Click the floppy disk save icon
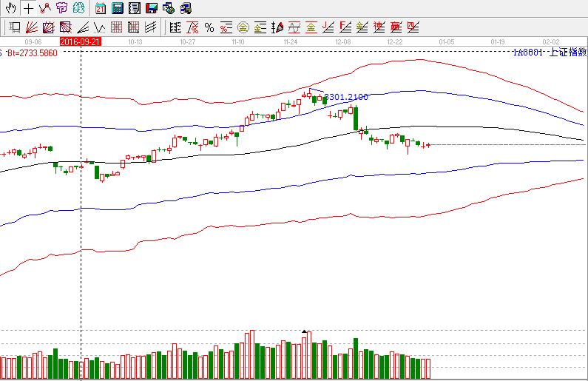 tap(151, 9)
